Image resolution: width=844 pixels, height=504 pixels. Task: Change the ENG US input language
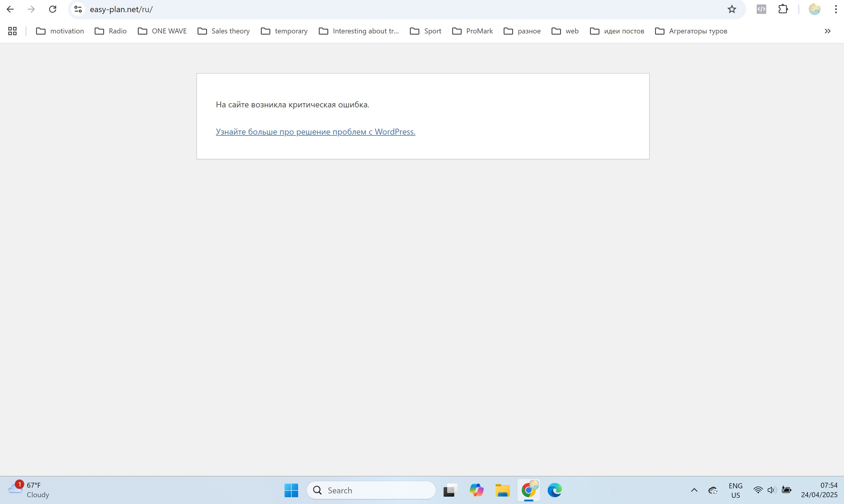[x=735, y=490]
